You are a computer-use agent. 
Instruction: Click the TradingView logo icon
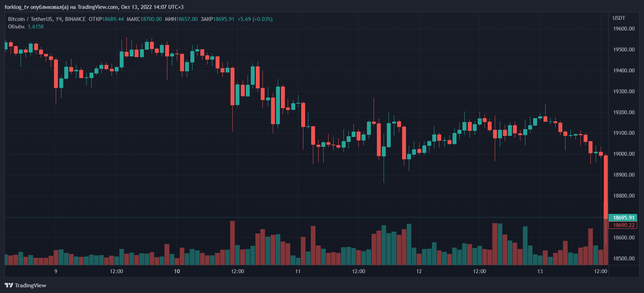pyautogui.click(x=9, y=285)
